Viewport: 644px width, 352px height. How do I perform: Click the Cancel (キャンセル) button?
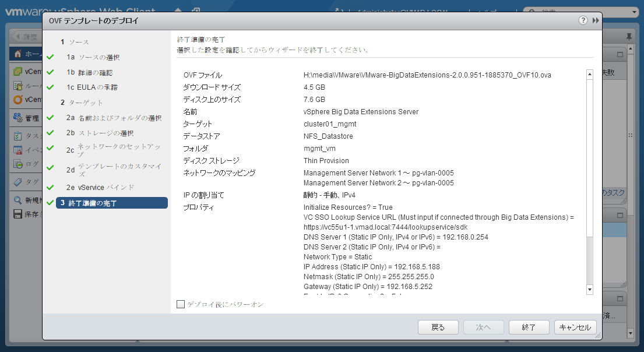click(575, 328)
